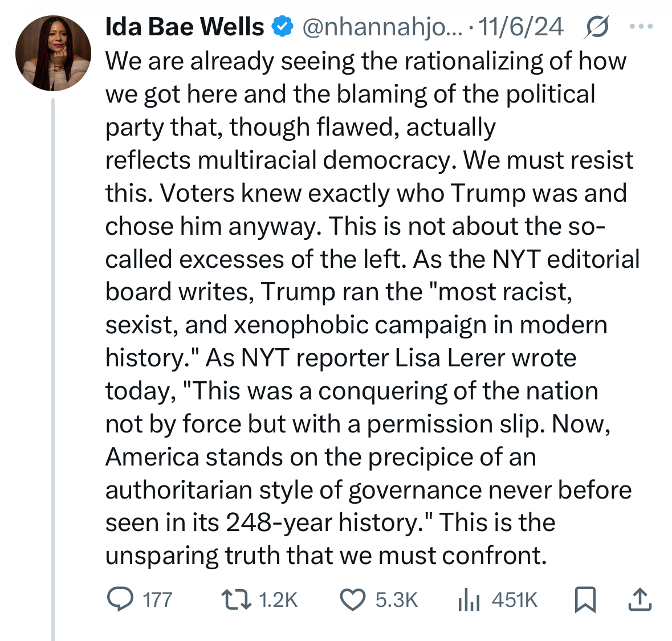672x641 pixels.
Task: Click the 451K views count
Action: click(514, 600)
